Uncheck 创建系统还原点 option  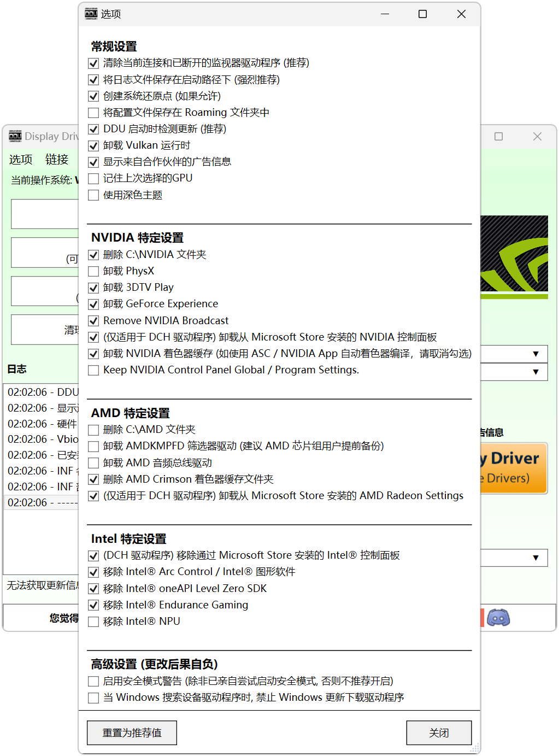[93, 96]
